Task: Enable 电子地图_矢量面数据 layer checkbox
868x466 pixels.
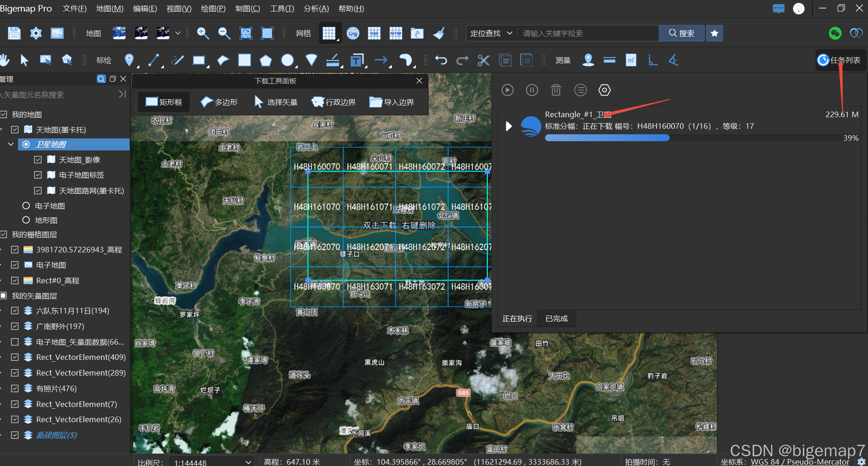Action: coord(15,342)
